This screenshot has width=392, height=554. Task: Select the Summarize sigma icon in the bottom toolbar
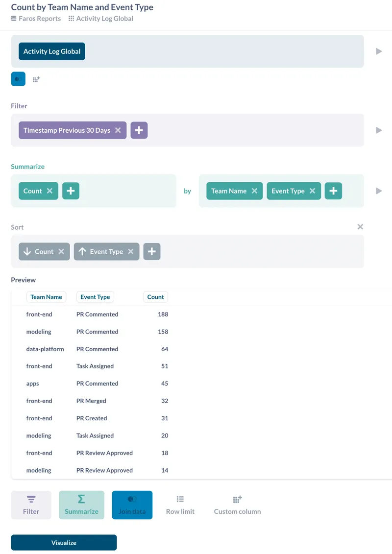(x=81, y=505)
